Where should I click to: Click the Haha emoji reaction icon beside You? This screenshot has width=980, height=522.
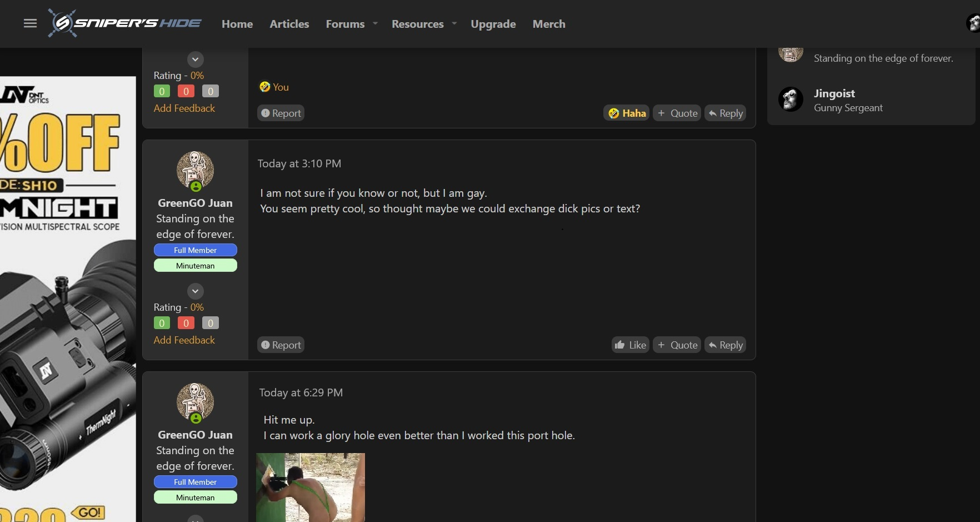point(264,87)
